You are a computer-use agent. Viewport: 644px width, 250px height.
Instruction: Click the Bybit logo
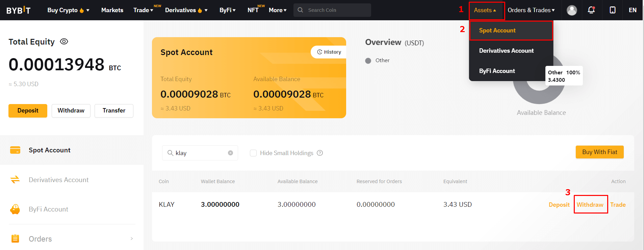[x=19, y=10]
